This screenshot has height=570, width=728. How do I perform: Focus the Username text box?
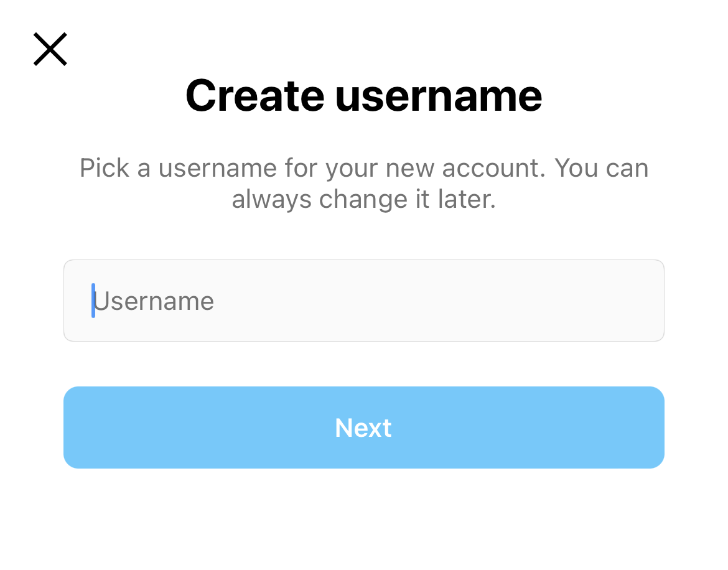363,301
